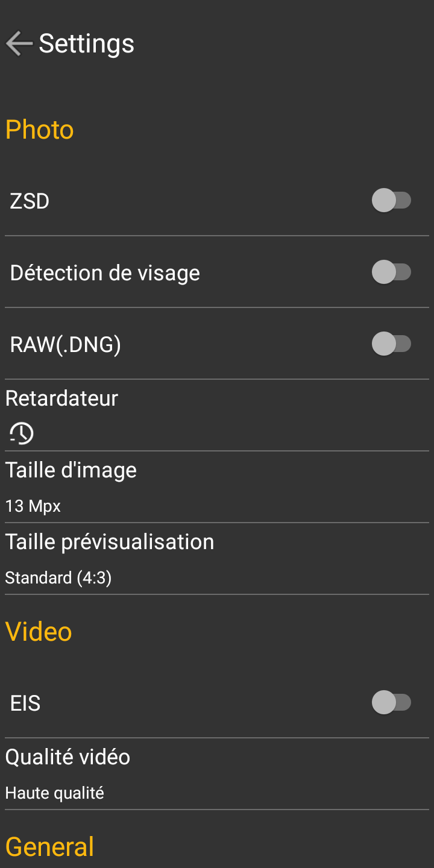Toggle the ZSD switch

[391, 201]
